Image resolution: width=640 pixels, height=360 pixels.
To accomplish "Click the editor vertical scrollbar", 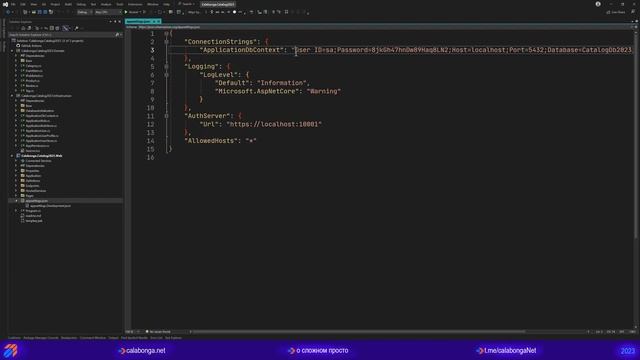I will click(636, 135).
